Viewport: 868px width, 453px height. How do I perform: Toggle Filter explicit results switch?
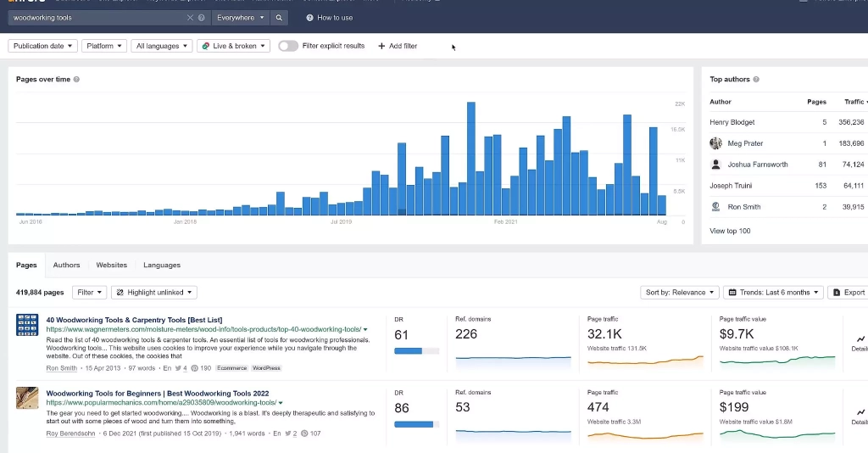point(288,46)
